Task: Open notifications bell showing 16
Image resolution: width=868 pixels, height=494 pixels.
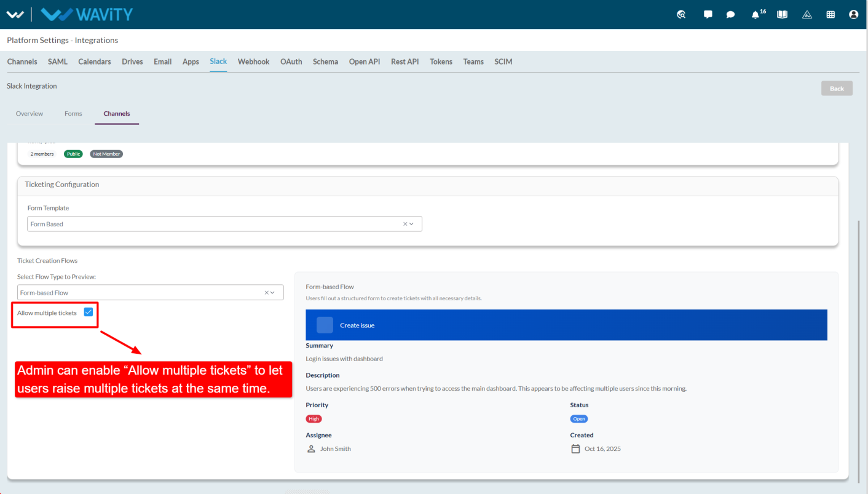Action: (757, 14)
